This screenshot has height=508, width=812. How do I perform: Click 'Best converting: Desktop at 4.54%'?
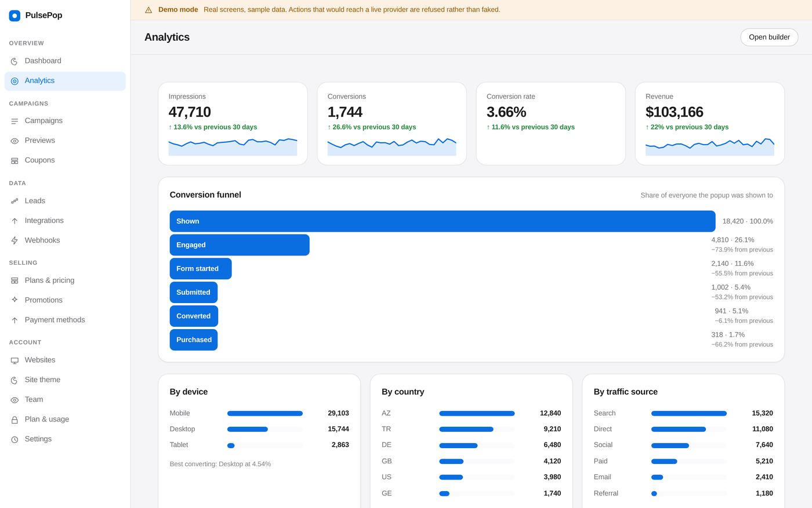click(220, 464)
